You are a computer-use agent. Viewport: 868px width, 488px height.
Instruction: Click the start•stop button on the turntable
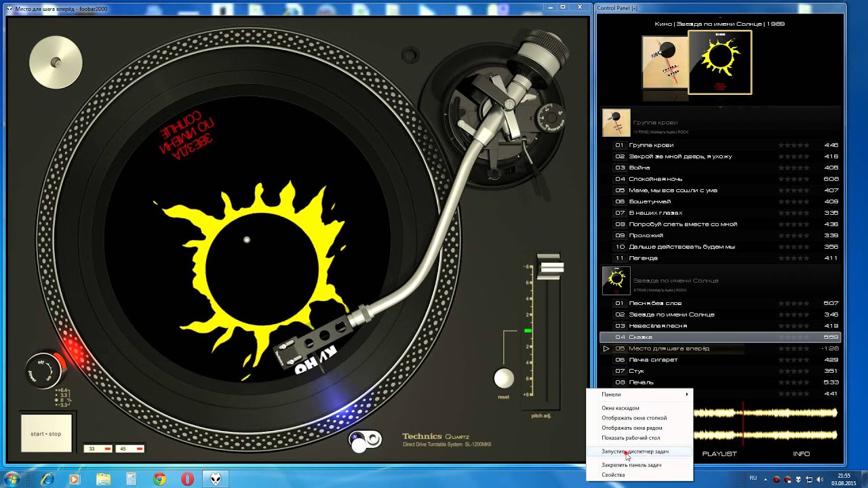pyautogui.click(x=46, y=433)
